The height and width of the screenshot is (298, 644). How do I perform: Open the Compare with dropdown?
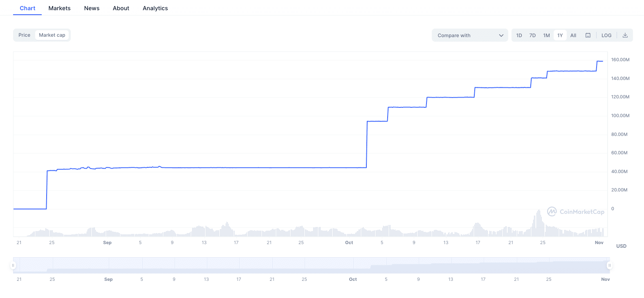tap(470, 35)
